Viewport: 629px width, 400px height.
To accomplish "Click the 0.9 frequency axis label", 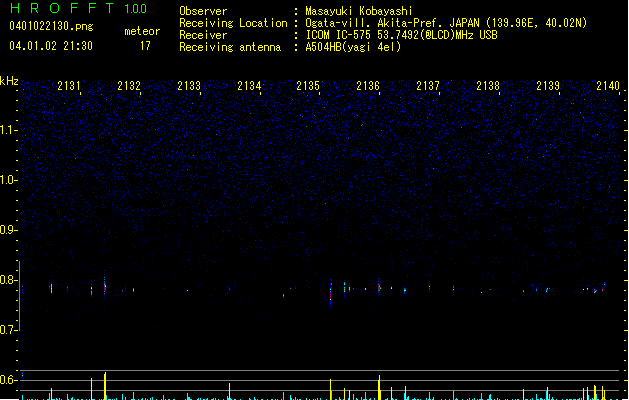I will coord(8,230).
